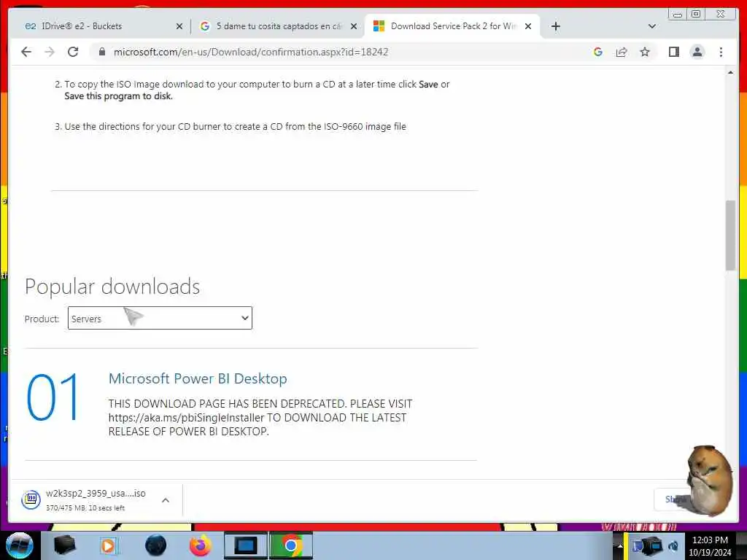Viewport: 747px width, 560px height.
Task: Click step 3 'Use the directions for your CD burner' text
Action: (x=236, y=127)
